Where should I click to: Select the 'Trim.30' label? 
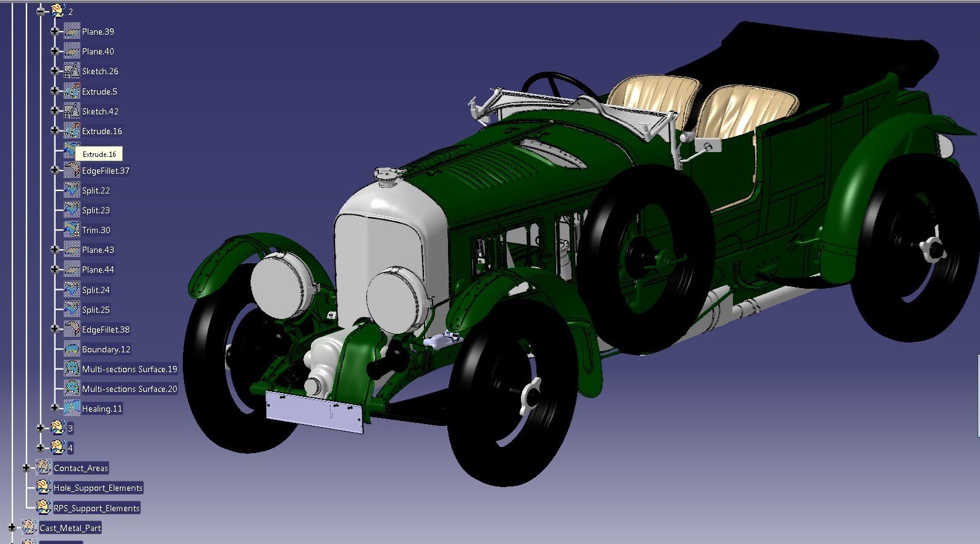[96, 230]
